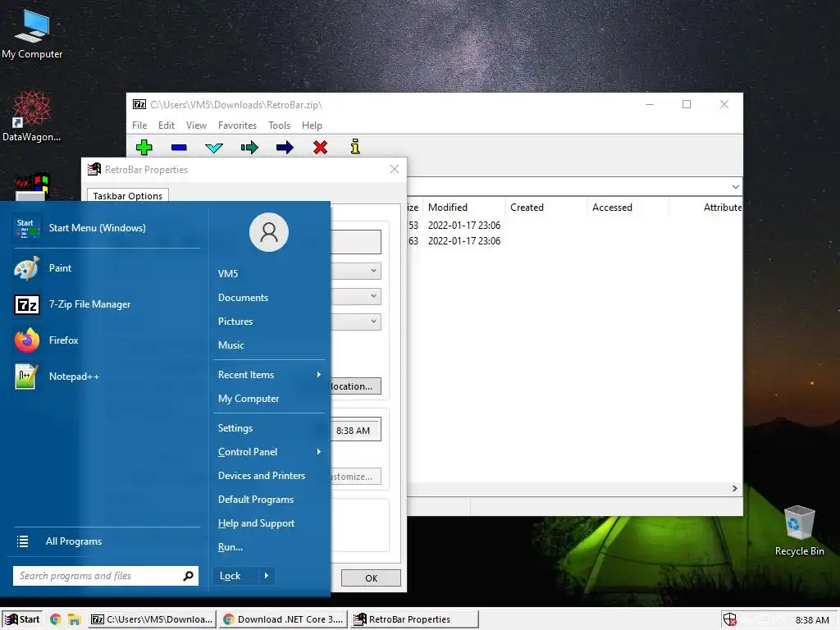Open the View menu in 7-Zip
The image size is (840, 630).
(x=196, y=126)
